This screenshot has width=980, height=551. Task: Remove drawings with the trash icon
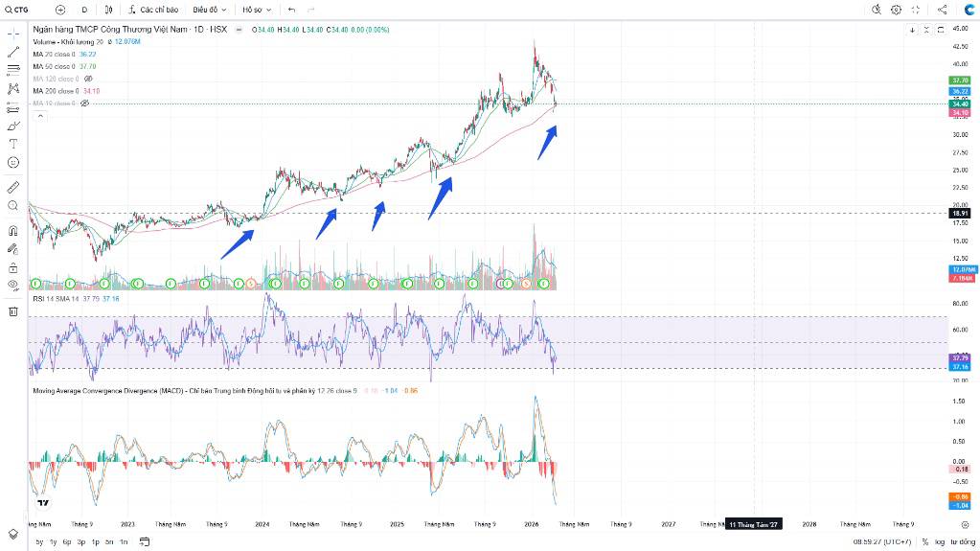(x=13, y=310)
